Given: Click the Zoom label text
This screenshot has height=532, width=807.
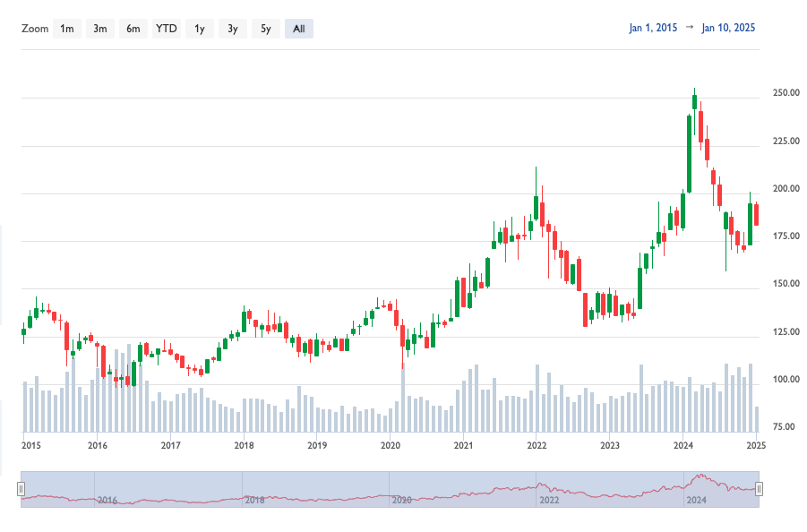Looking at the screenshot, I should pos(35,29).
